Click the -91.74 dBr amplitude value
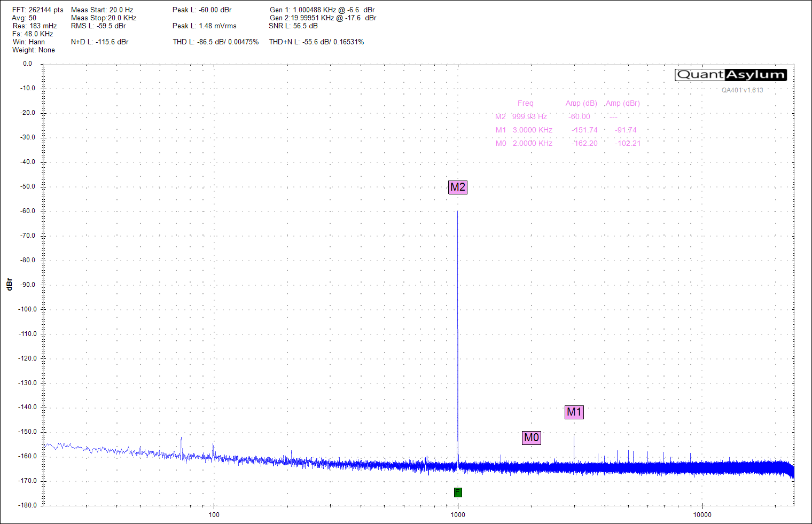Image resolution: width=812 pixels, height=524 pixels. coord(626,130)
